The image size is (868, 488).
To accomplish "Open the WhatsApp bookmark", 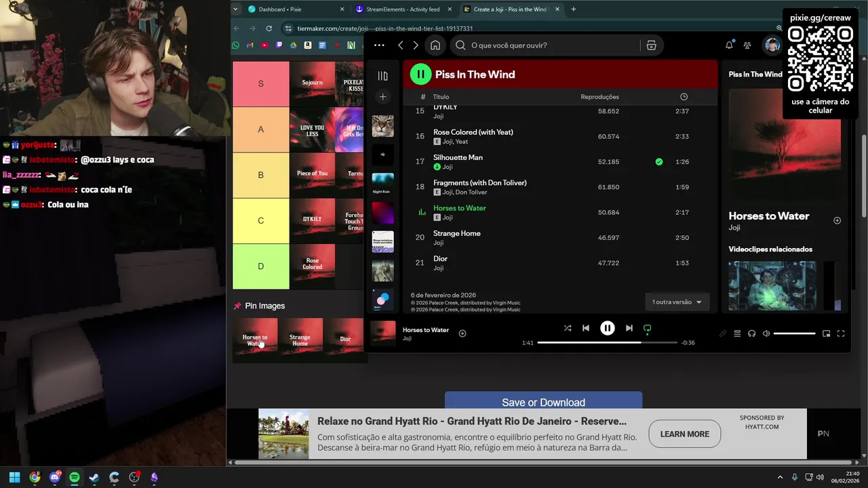I will click(x=235, y=45).
